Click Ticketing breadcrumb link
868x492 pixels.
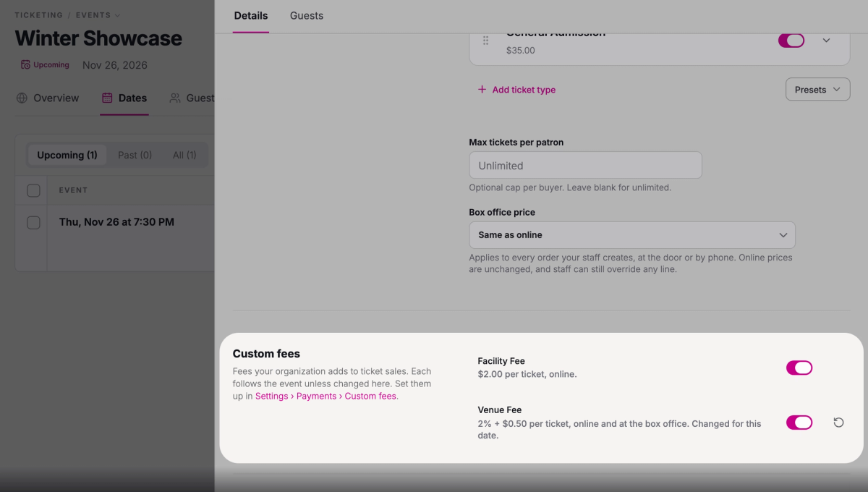[x=39, y=15]
